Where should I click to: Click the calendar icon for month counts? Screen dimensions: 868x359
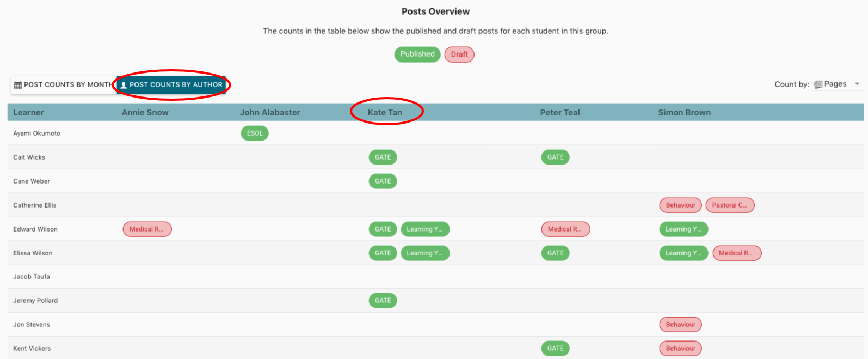[x=18, y=85]
